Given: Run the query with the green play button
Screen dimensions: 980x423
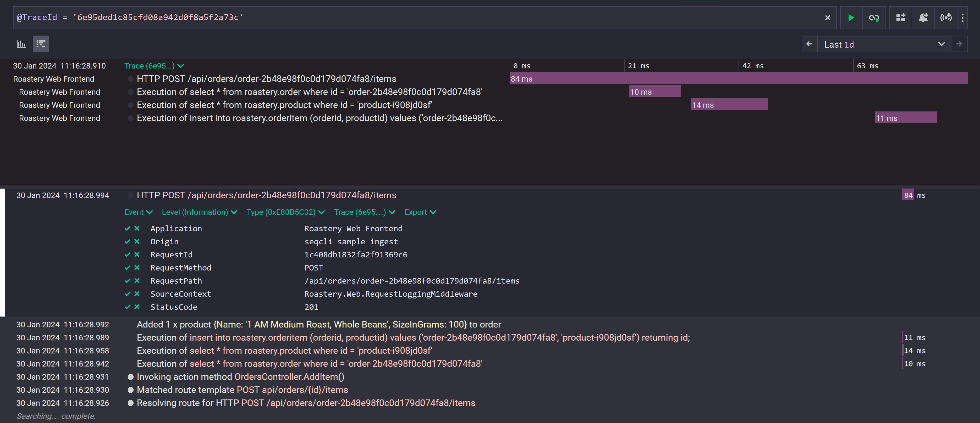Looking at the screenshot, I should [851, 18].
